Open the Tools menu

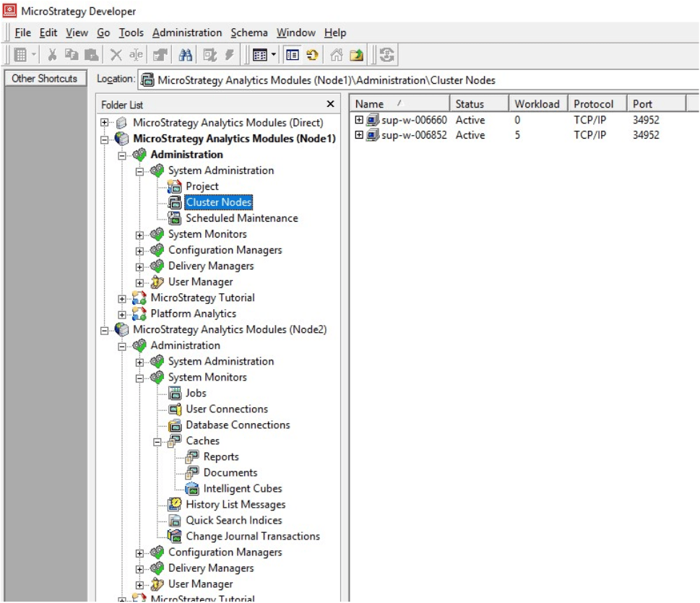pos(131,32)
